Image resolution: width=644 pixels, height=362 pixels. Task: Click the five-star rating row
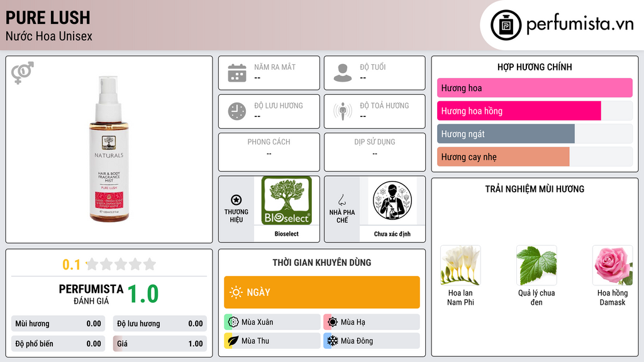[121, 264]
